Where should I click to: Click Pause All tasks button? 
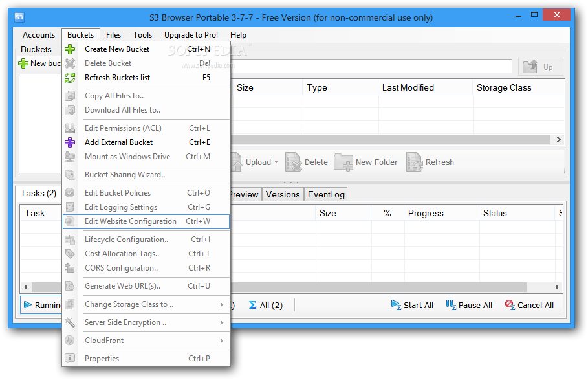469,305
